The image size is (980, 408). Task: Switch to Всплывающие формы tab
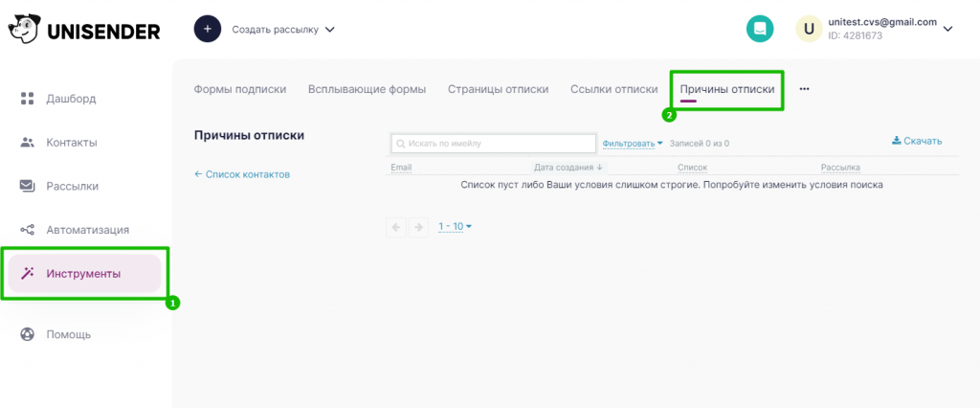click(x=367, y=89)
